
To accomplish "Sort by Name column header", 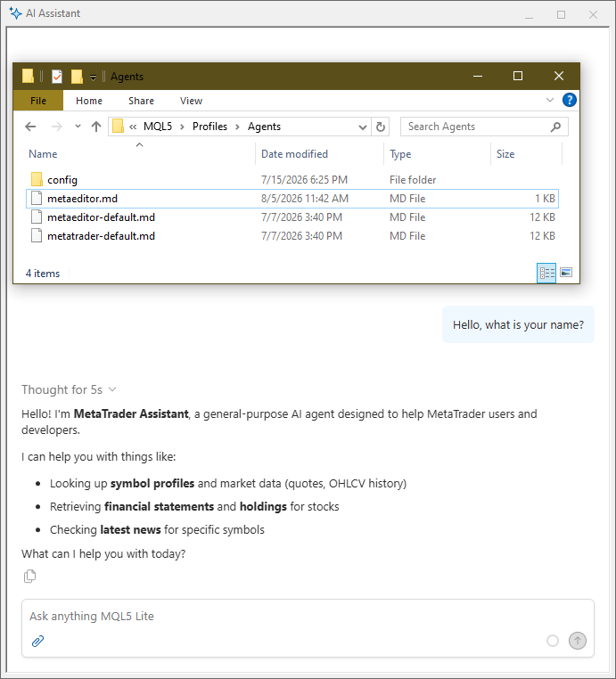I will point(43,154).
